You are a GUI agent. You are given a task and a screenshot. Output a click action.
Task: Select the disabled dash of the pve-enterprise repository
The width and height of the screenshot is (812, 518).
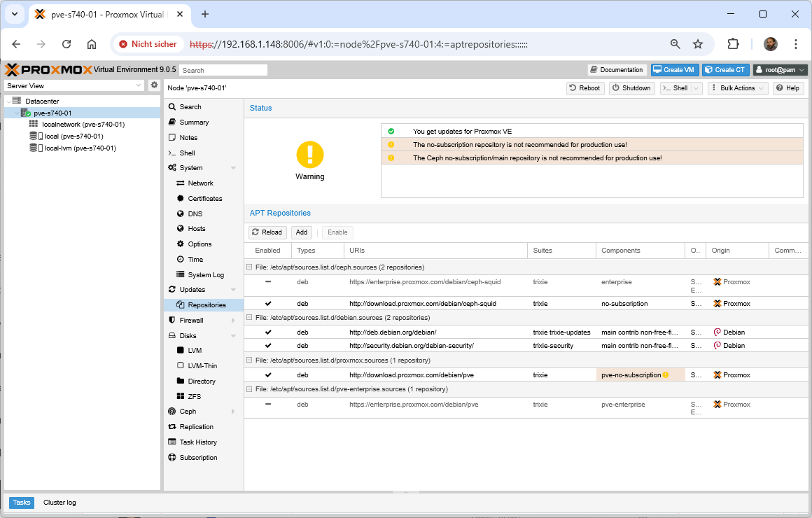[x=268, y=405]
